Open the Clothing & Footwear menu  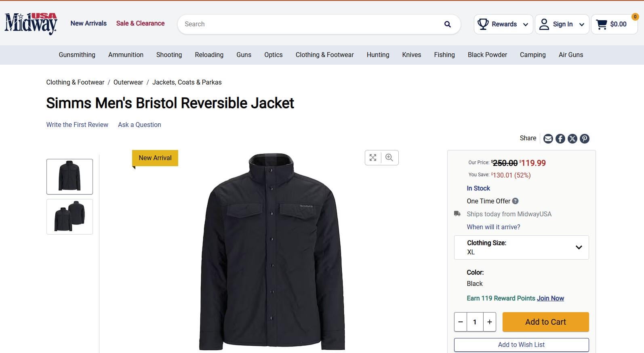(x=324, y=55)
